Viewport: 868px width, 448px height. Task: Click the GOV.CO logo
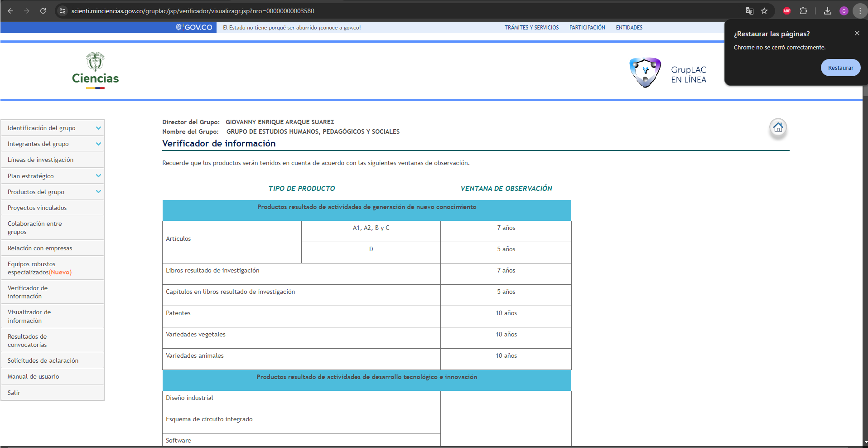(x=194, y=27)
